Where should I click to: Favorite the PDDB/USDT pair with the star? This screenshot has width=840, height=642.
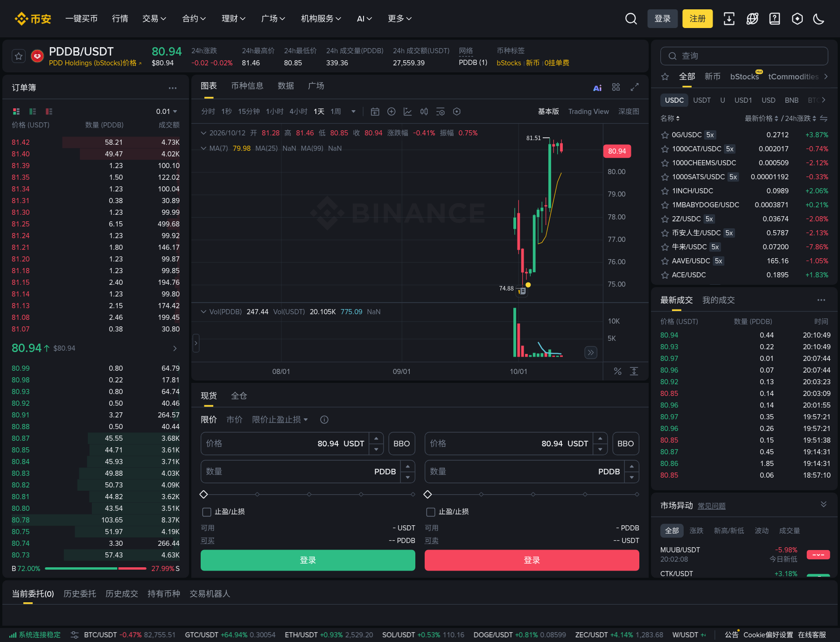19,56
